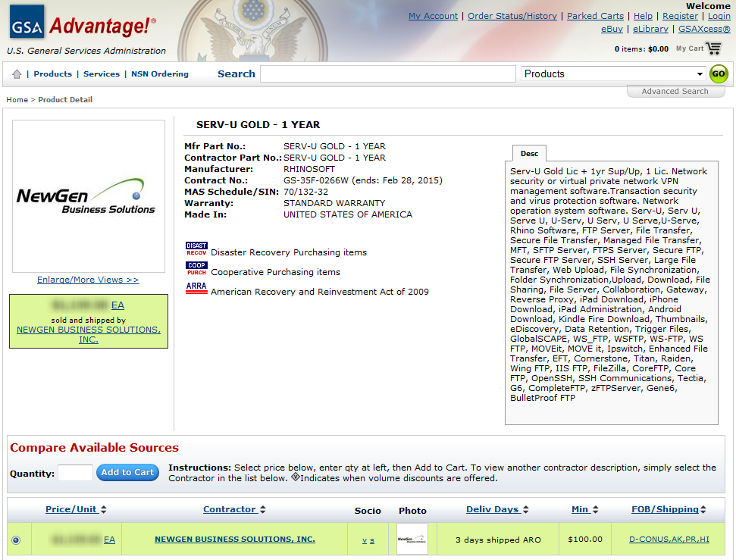The image size is (736, 560).
Task: Go to the Home icon
Action: 17,74
